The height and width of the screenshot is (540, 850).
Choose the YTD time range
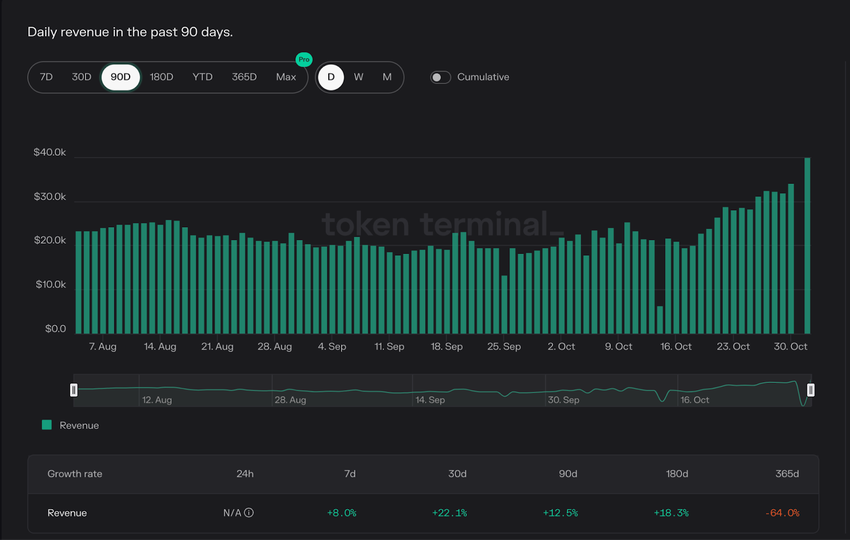[202, 77]
